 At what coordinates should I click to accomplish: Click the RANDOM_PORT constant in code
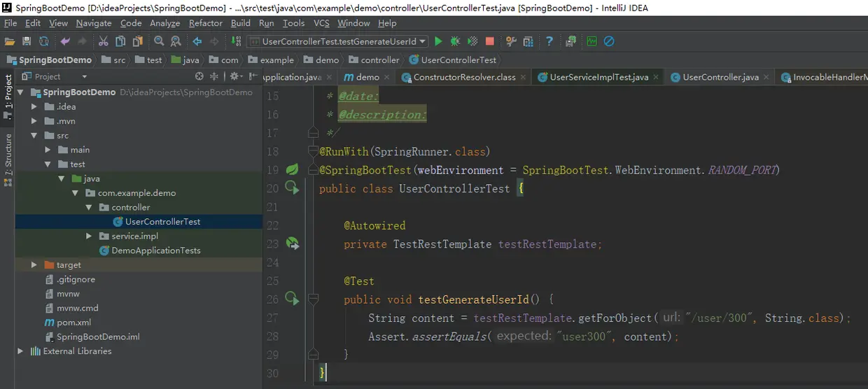[741, 170]
